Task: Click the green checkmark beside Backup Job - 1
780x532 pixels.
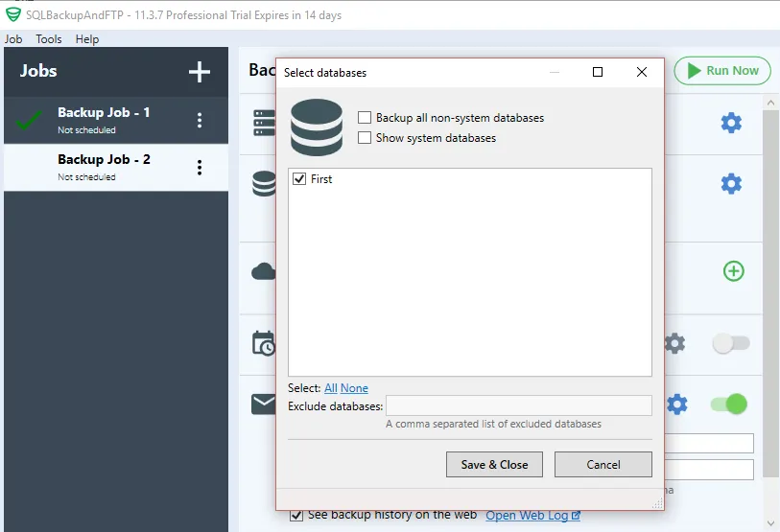Action: [29, 119]
